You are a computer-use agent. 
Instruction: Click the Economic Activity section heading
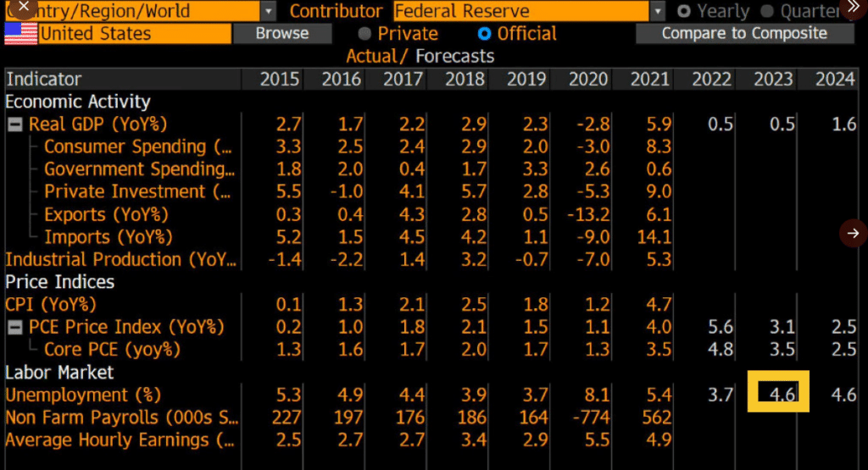pos(78,102)
